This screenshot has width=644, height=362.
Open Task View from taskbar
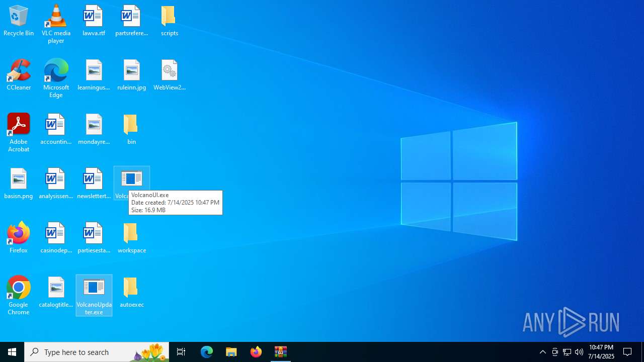[x=181, y=352]
